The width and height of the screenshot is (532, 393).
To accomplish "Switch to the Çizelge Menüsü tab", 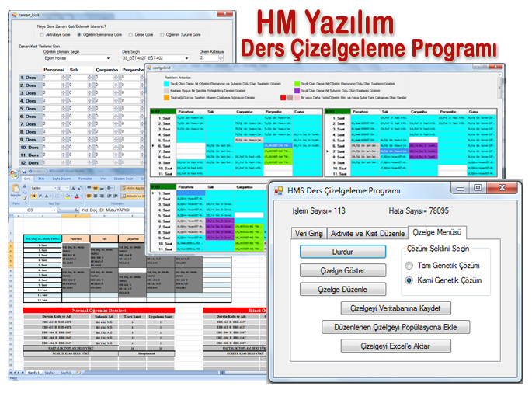I will coord(437,232).
